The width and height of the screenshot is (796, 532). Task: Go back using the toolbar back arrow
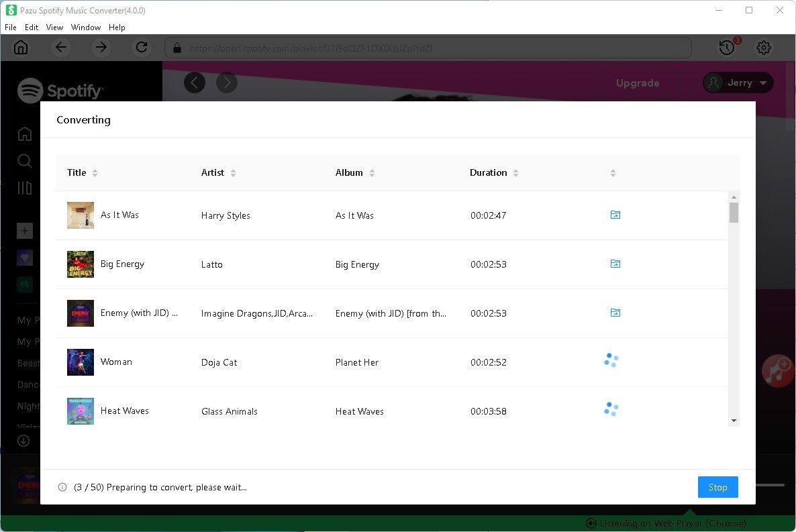point(61,48)
